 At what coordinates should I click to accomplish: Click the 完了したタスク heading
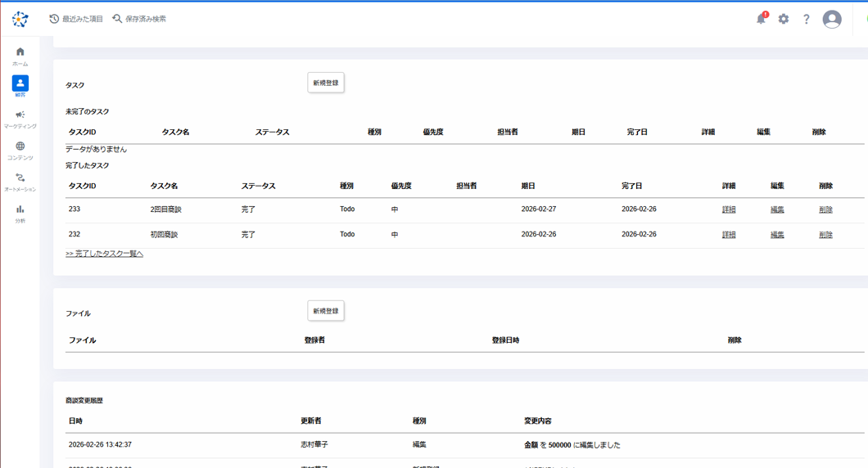pos(87,165)
